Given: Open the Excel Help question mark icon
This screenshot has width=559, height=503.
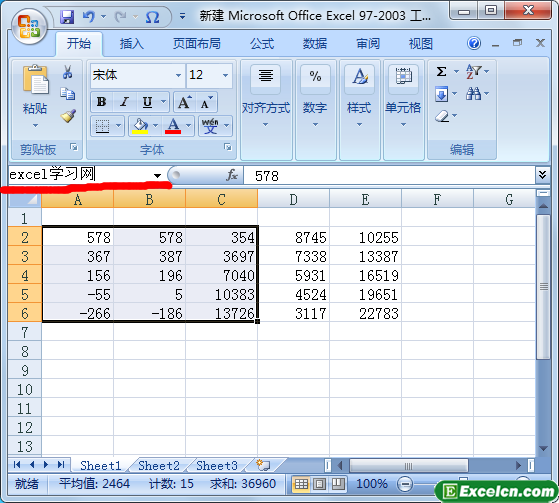Looking at the screenshot, I should (x=474, y=43).
